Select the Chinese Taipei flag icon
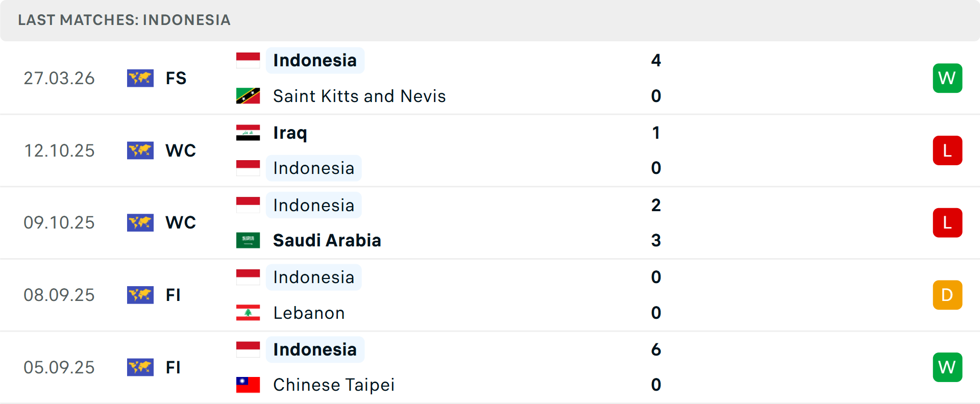Screen dimensions: 980x404 pos(248,385)
